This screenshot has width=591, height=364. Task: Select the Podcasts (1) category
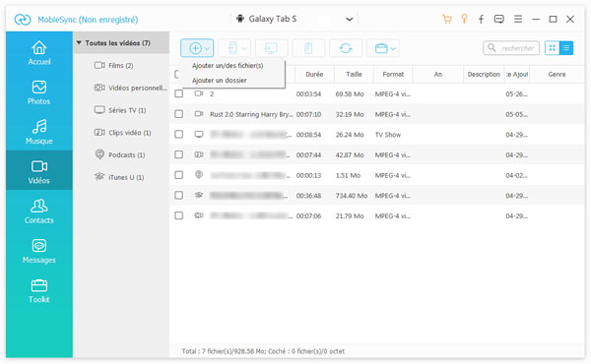[119, 154]
